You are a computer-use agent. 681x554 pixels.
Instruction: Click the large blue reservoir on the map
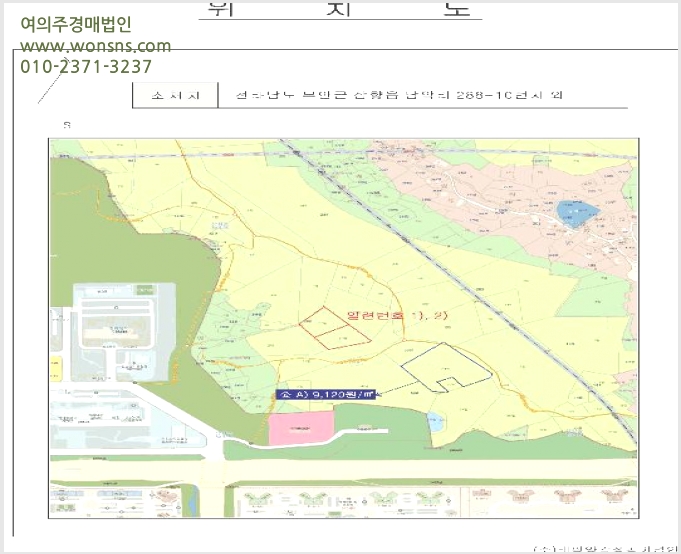tap(578, 213)
